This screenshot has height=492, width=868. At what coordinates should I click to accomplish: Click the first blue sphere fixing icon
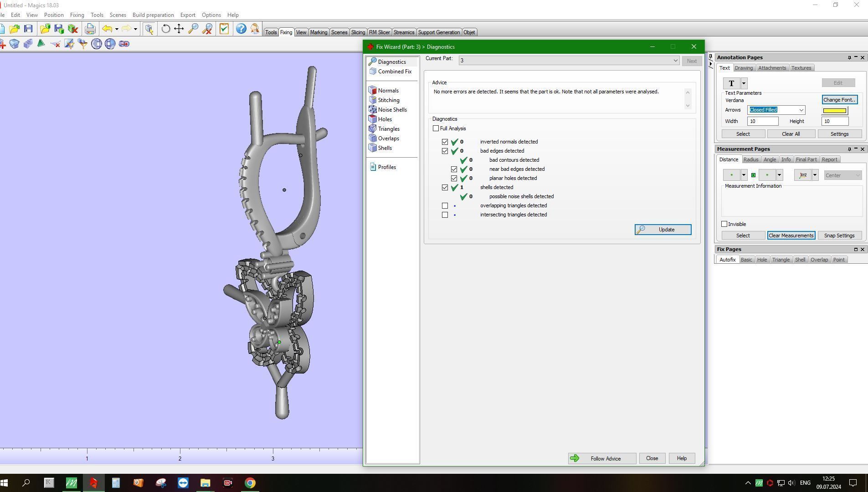coord(97,44)
